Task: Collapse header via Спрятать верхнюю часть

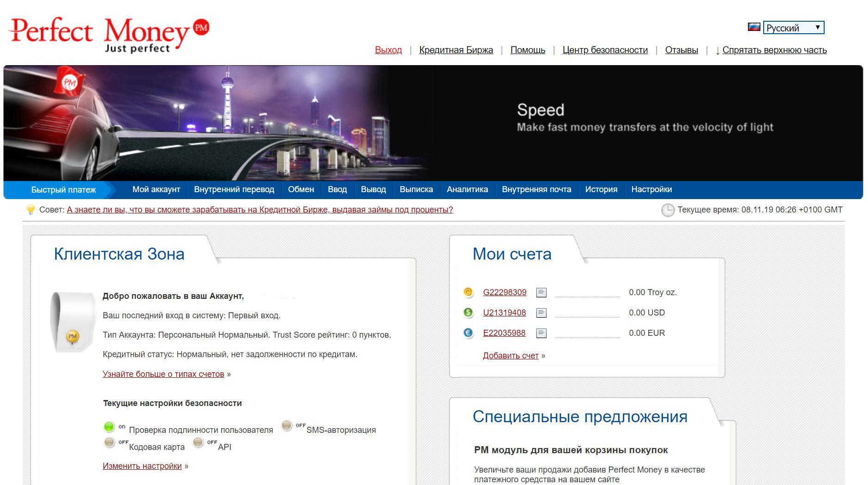Action: pos(774,50)
